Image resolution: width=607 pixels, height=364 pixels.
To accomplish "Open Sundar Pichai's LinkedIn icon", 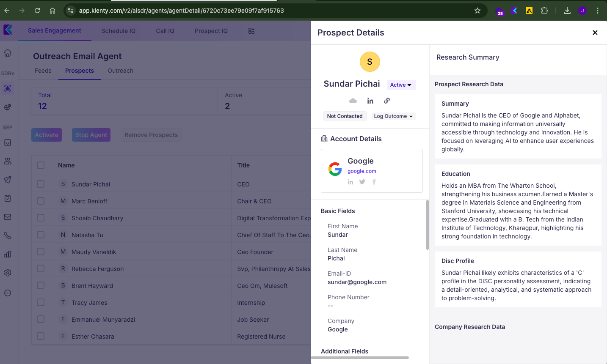I will click(370, 101).
